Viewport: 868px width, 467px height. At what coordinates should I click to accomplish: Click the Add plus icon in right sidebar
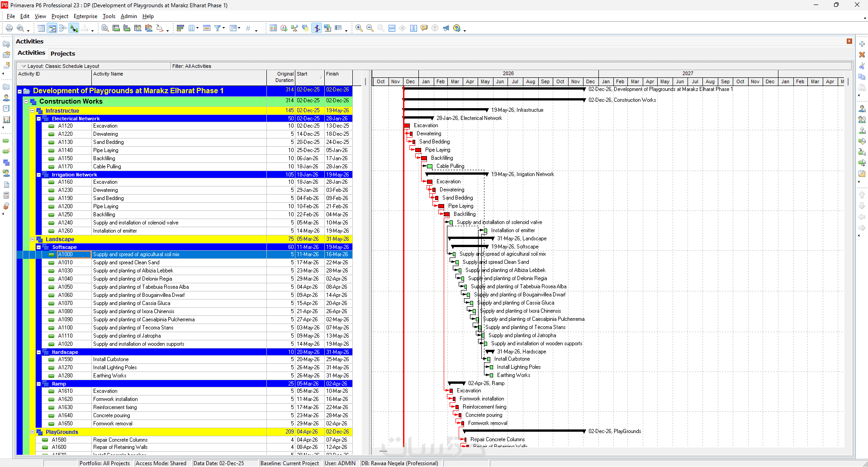point(862,44)
